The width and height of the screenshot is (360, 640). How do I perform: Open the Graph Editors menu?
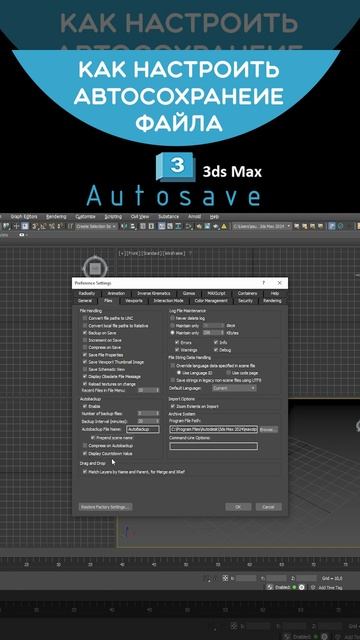[24, 216]
